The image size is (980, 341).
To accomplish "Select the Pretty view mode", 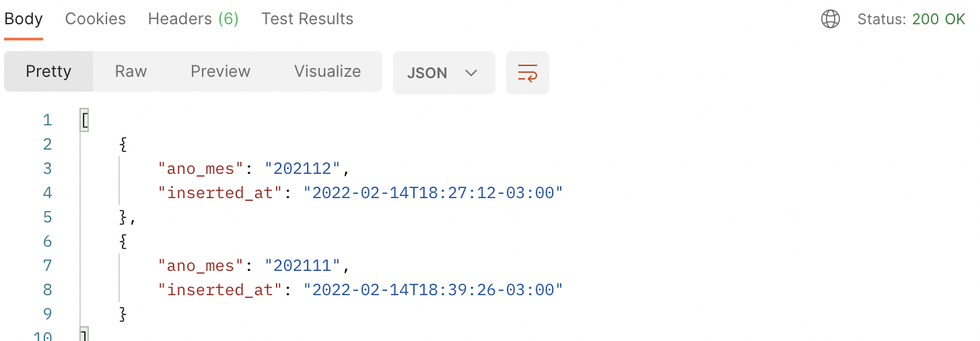I will 48,71.
